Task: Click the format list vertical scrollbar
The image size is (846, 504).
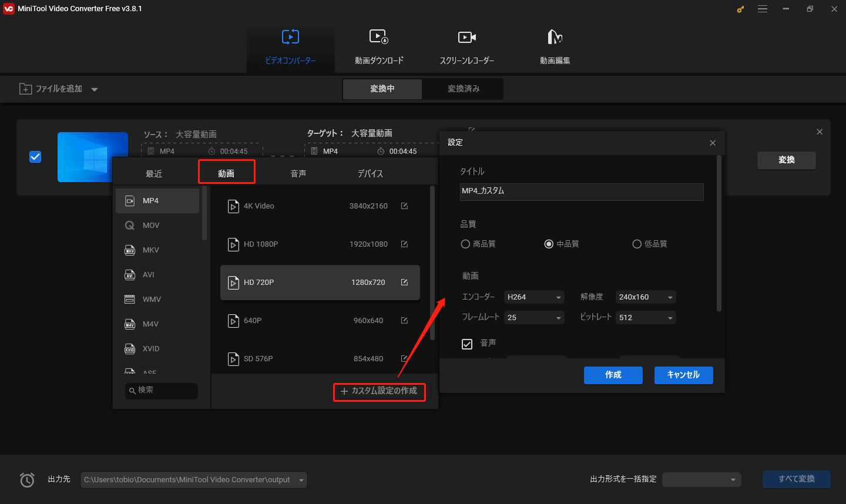Action: pyautogui.click(x=204, y=213)
